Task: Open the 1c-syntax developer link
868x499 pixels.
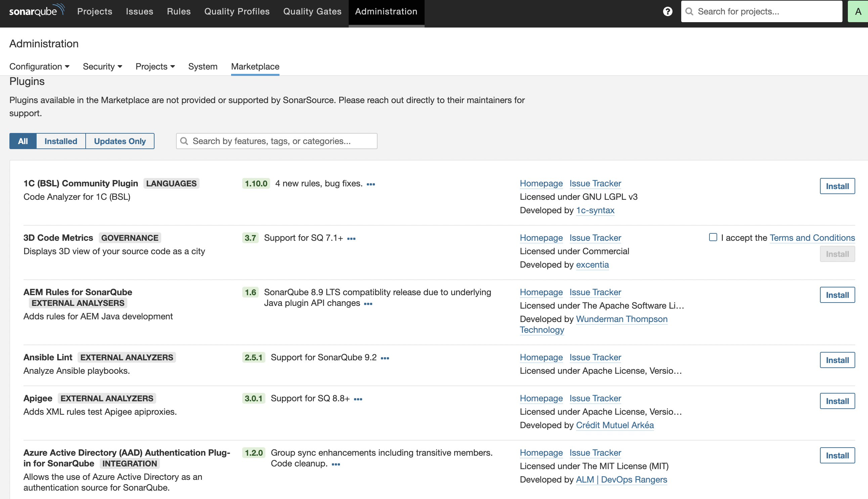Action: (x=595, y=210)
